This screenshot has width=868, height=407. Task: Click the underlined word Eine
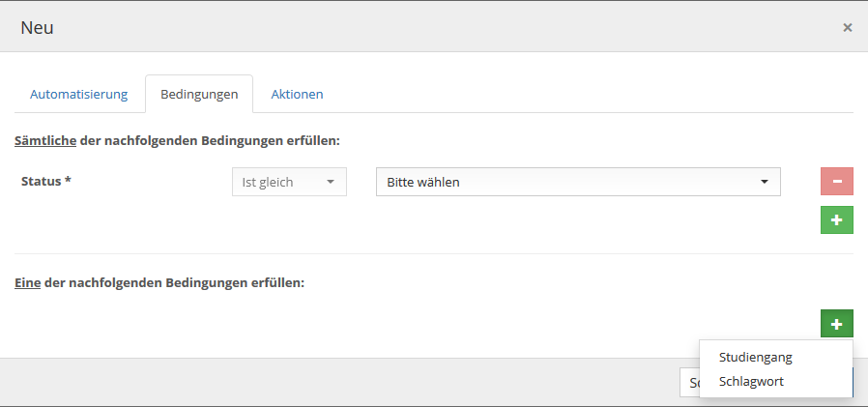coord(27,283)
